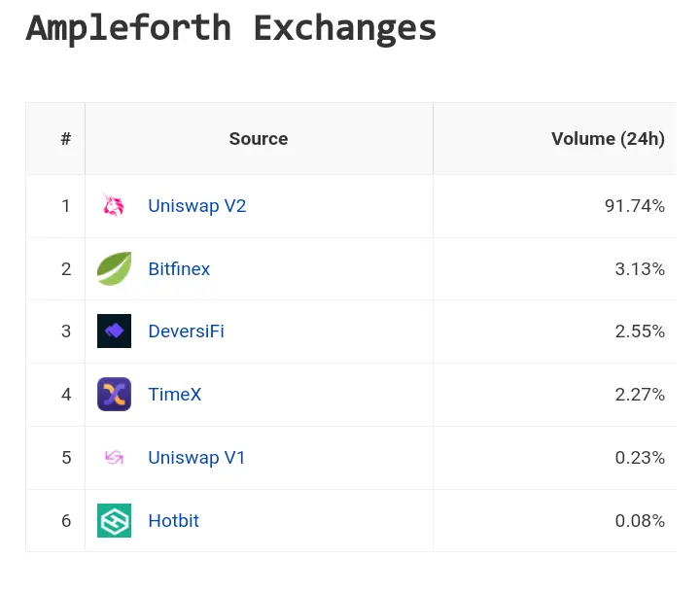Open the Uniswap V2 exchange link

point(196,206)
